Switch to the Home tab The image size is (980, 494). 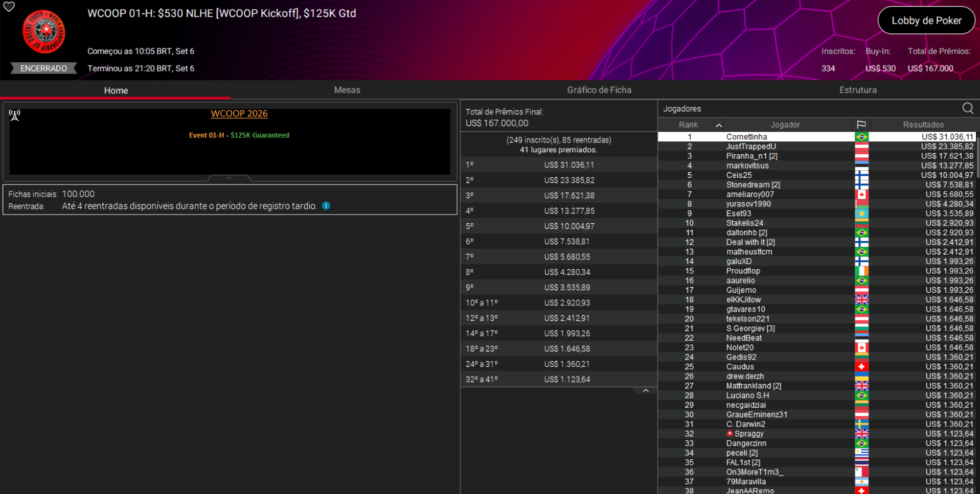[116, 90]
